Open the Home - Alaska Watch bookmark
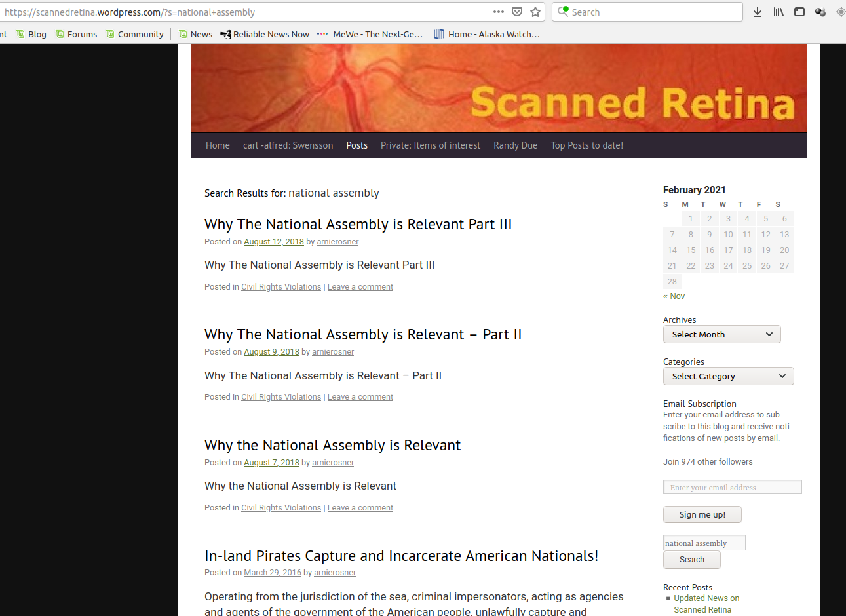846x616 pixels. [487, 34]
